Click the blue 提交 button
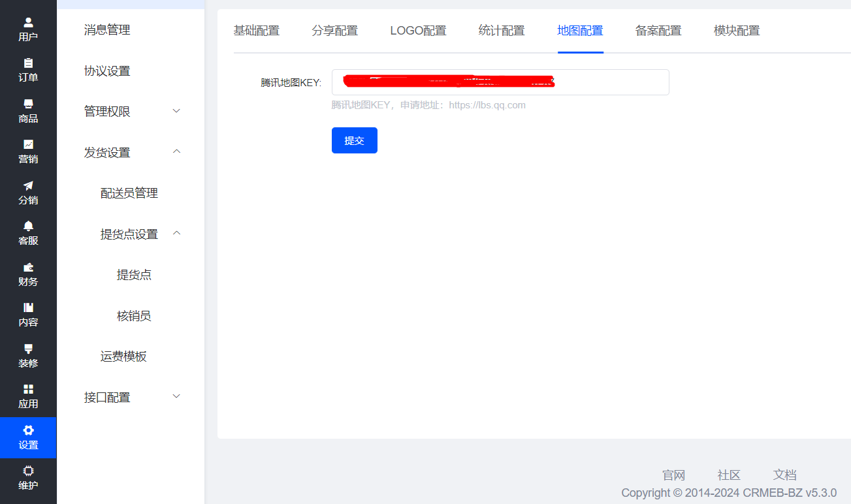The height and width of the screenshot is (504, 851). tap(355, 140)
